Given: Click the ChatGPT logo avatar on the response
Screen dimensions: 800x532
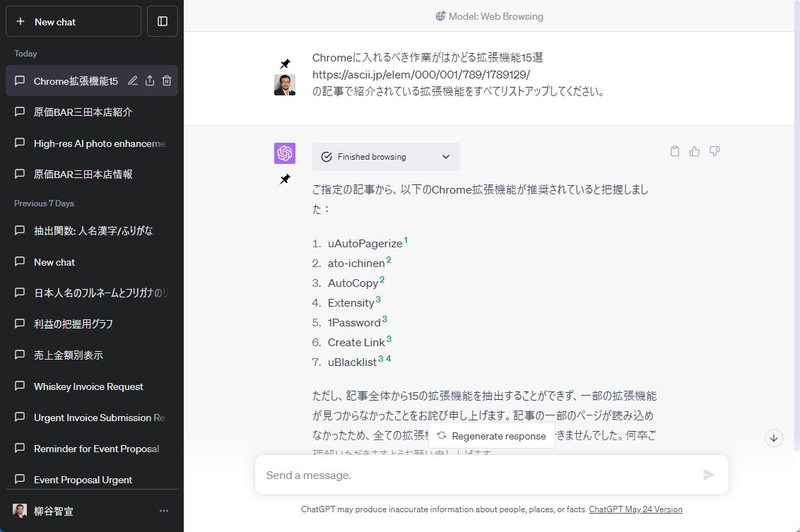Looking at the screenshot, I should coord(285,153).
